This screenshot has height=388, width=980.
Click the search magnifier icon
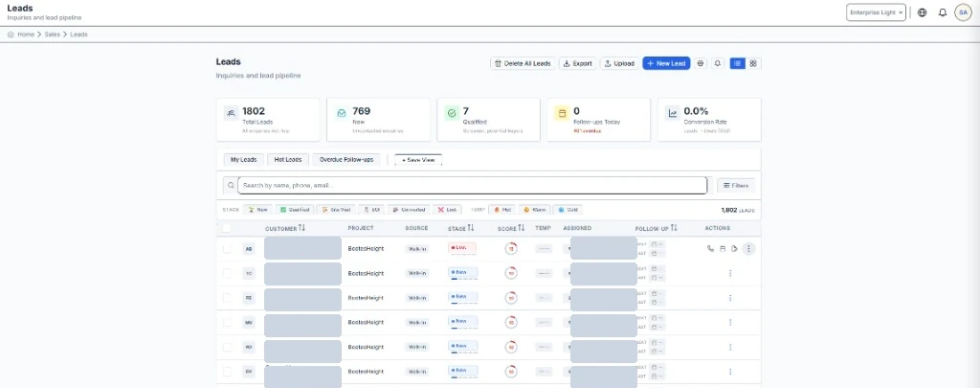pos(231,185)
